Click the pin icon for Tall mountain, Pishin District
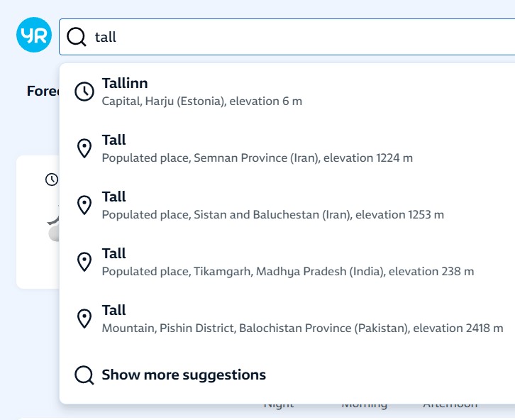This screenshot has height=420, width=515. (x=84, y=319)
